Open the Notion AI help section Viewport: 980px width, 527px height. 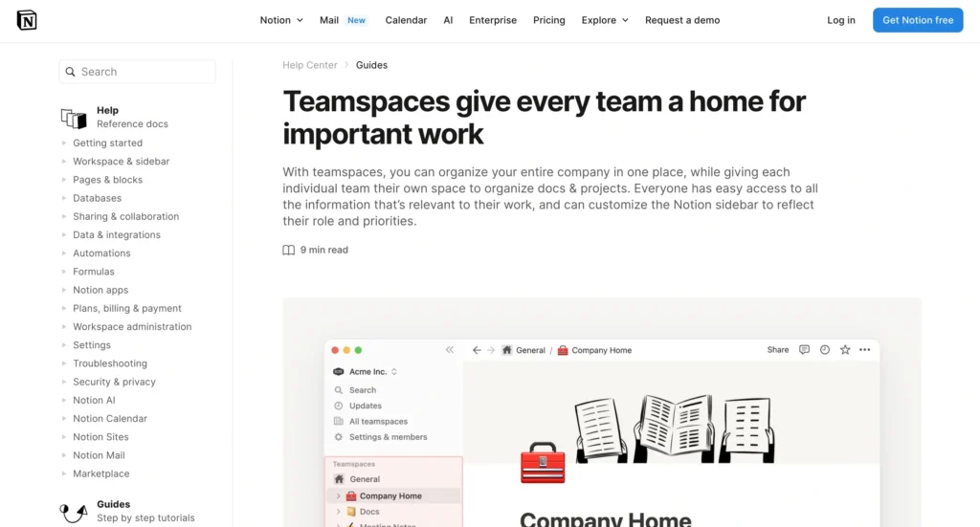pyautogui.click(x=94, y=400)
